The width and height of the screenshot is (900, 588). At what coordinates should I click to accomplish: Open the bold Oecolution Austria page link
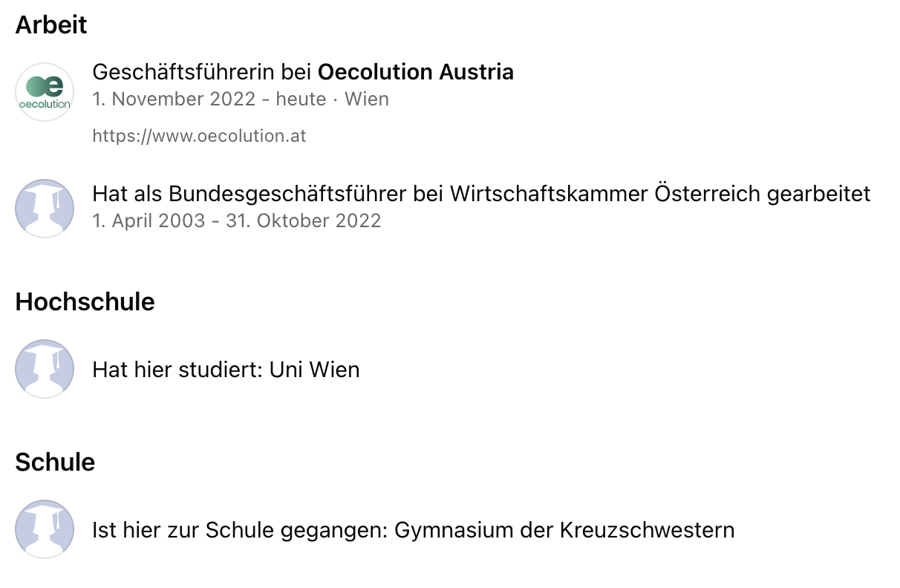pyautogui.click(x=416, y=72)
